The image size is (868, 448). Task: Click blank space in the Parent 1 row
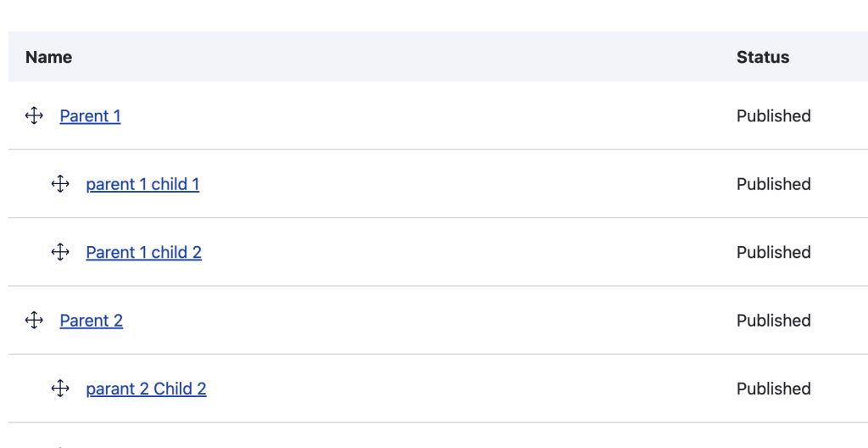pos(424,116)
